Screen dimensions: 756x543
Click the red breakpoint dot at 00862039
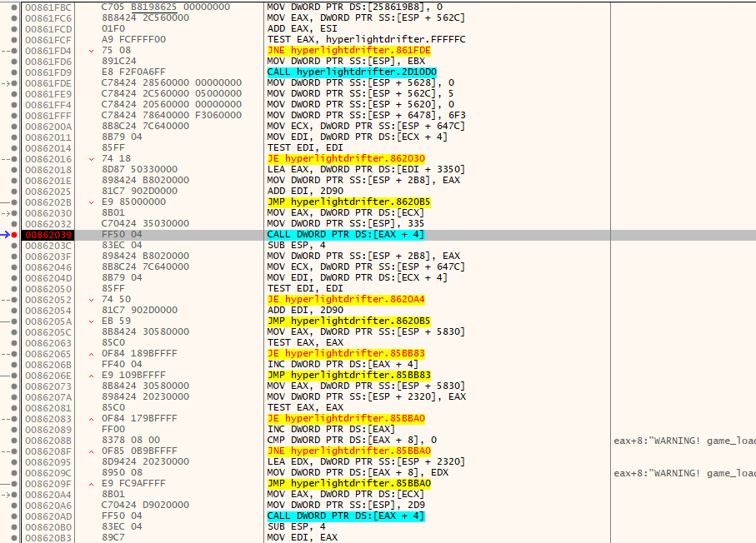click(x=16, y=235)
